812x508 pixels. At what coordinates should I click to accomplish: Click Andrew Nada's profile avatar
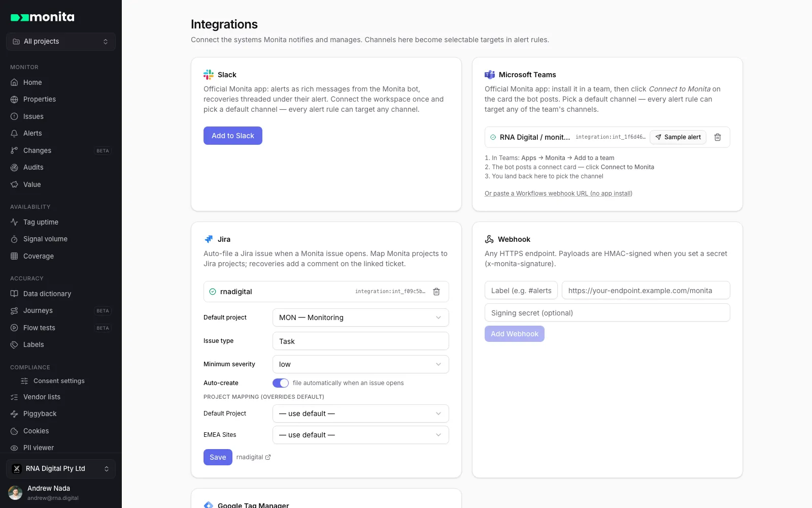pos(15,493)
